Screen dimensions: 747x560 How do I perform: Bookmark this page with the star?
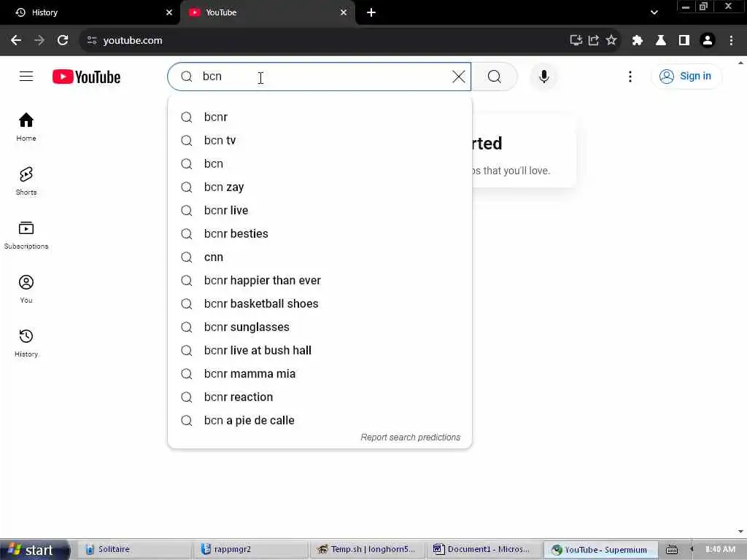click(611, 41)
